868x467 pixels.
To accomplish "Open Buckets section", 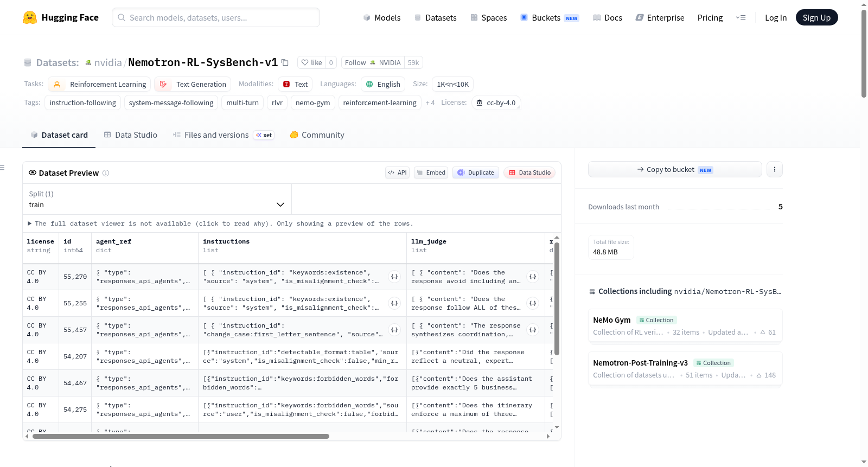I will pyautogui.click(x=550, y=17).
